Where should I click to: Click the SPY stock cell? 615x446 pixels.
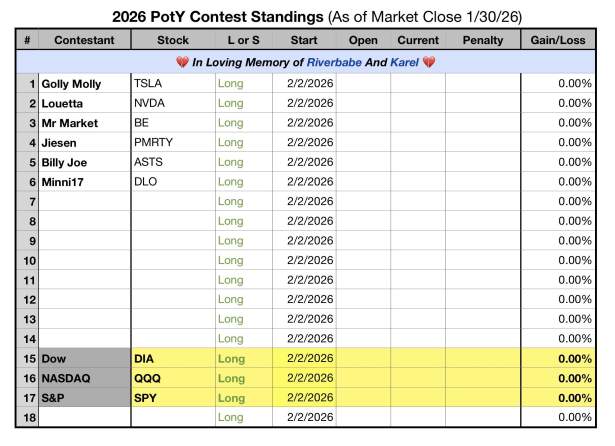(x=172, y=396)
